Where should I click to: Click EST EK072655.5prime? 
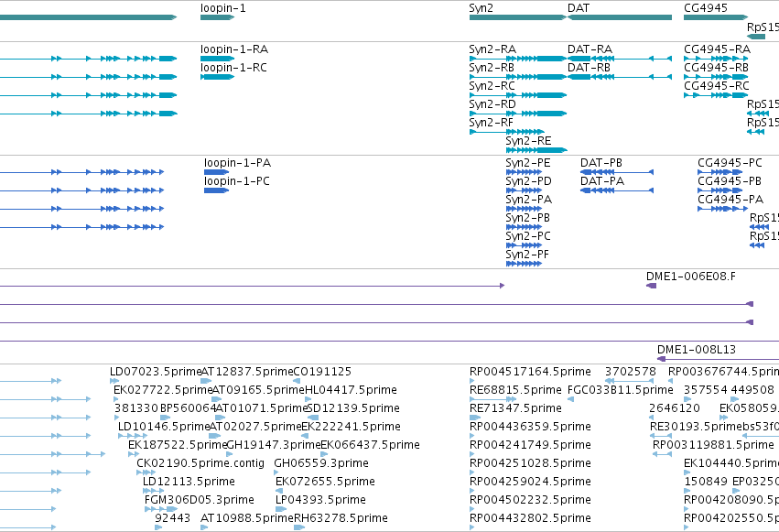(279, 492)
